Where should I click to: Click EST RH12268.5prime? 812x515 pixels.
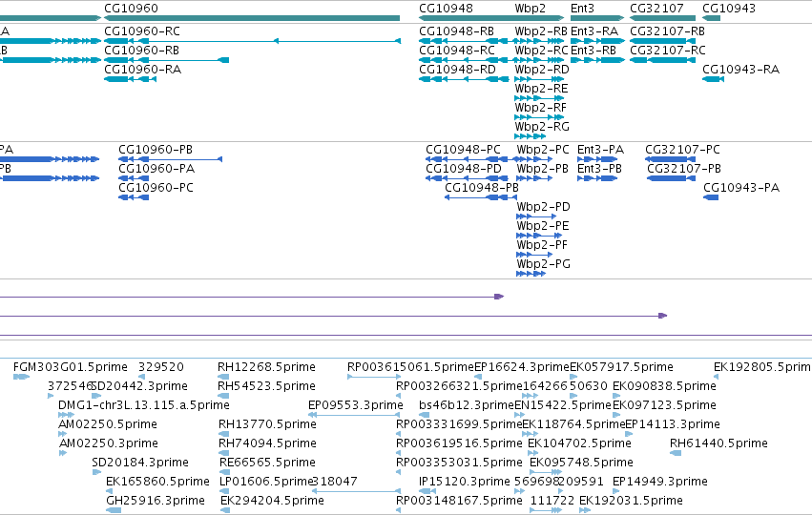pos(223,377)
